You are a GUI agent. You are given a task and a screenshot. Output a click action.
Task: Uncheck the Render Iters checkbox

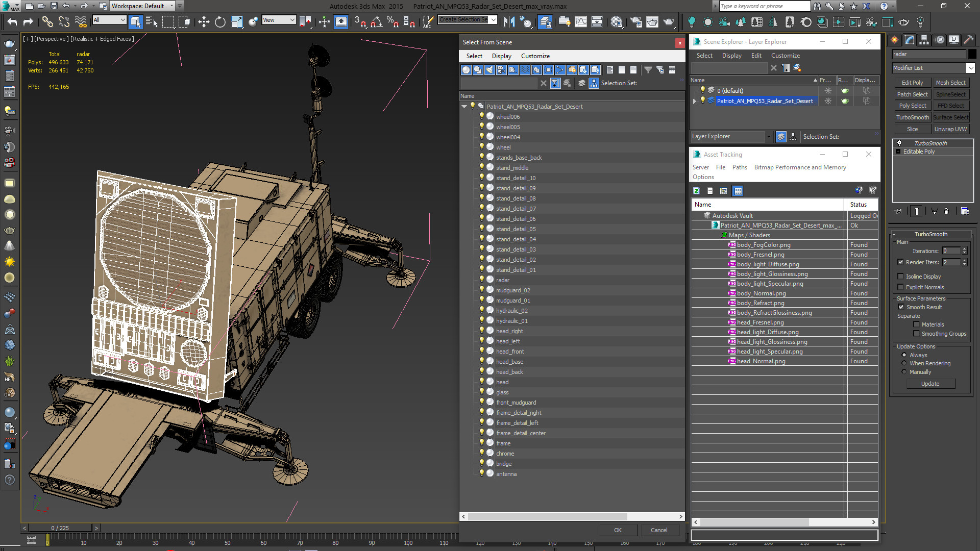coord(901,262)
